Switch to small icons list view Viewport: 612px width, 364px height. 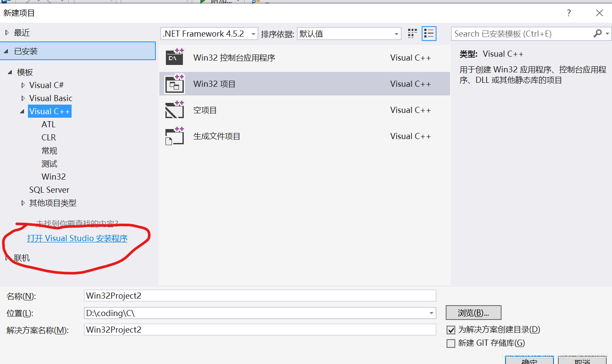click(429, 34)
